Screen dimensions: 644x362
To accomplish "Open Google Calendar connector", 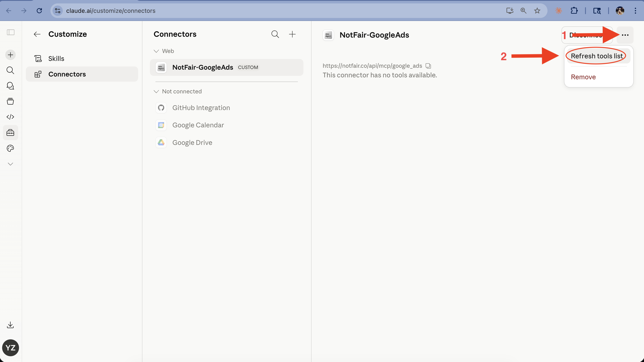I will [227, 125].
